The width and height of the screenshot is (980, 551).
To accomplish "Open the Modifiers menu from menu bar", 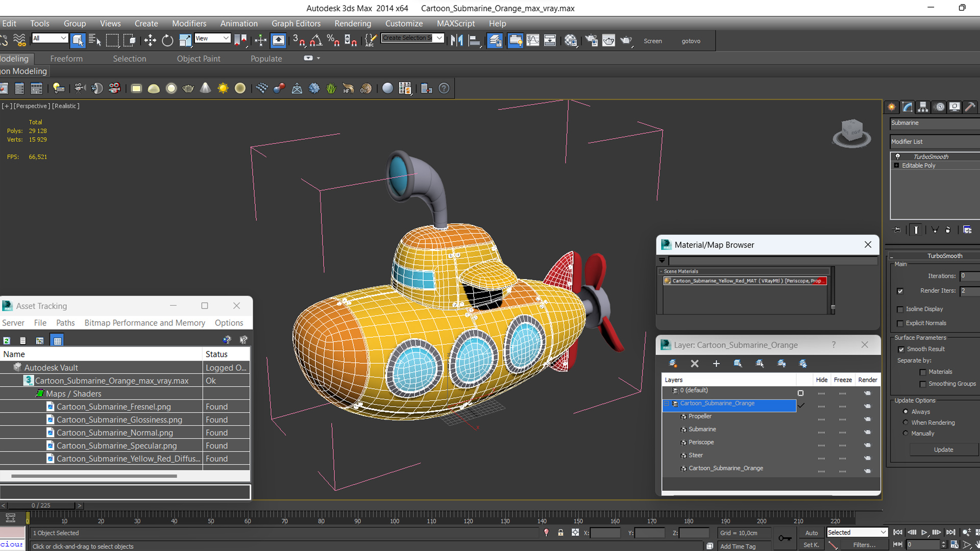I will tap(187, 23).
